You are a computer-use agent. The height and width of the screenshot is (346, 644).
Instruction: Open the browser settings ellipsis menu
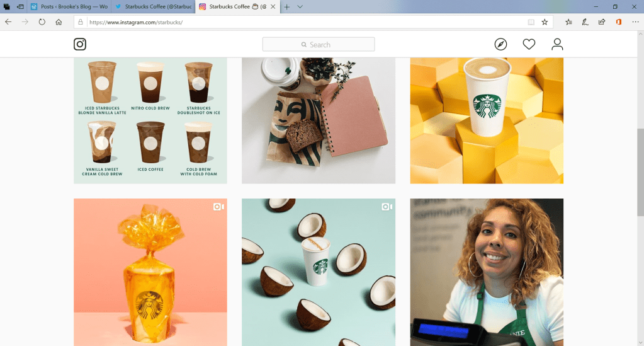[x=635, y=21]
